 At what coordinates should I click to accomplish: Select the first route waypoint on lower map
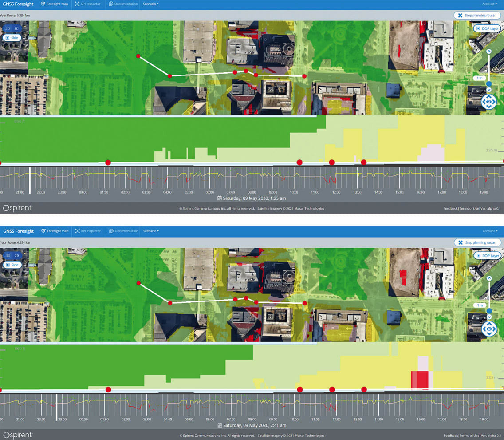(138, 283)
